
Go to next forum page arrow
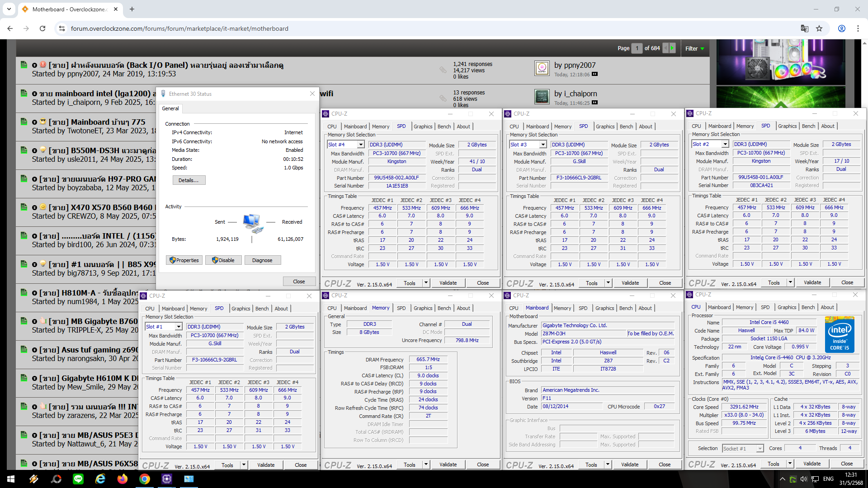coord(672,48)
